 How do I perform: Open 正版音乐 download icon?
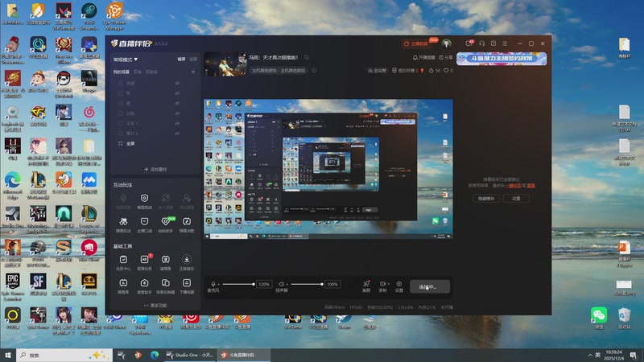(187, 262)
